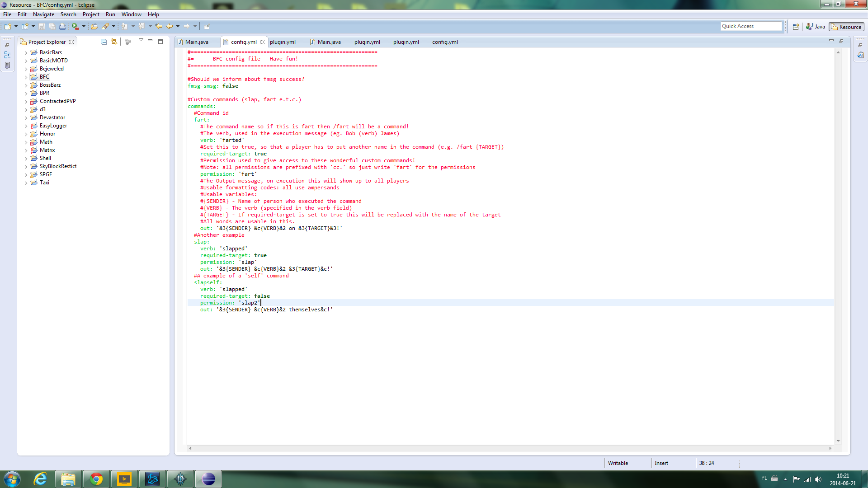868x488 pixels.
Task: Expand the BFC project in Project Explorer
Action: pos(26,76)
